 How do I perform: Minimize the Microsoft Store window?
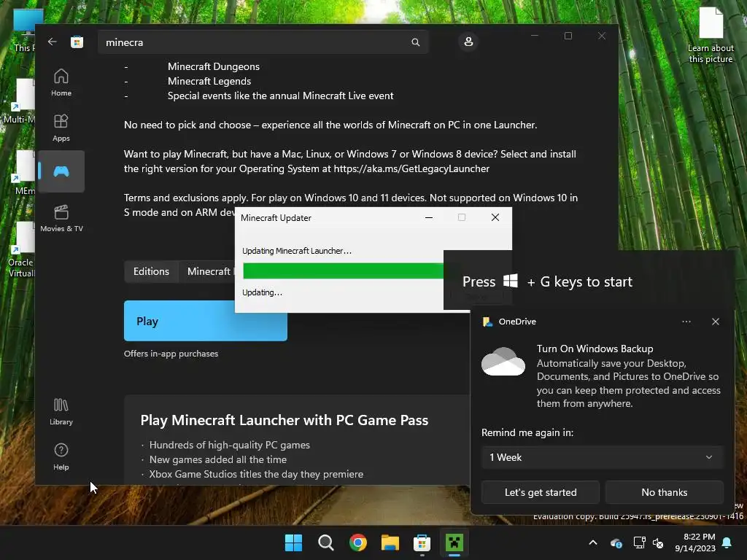coord(535,36)
